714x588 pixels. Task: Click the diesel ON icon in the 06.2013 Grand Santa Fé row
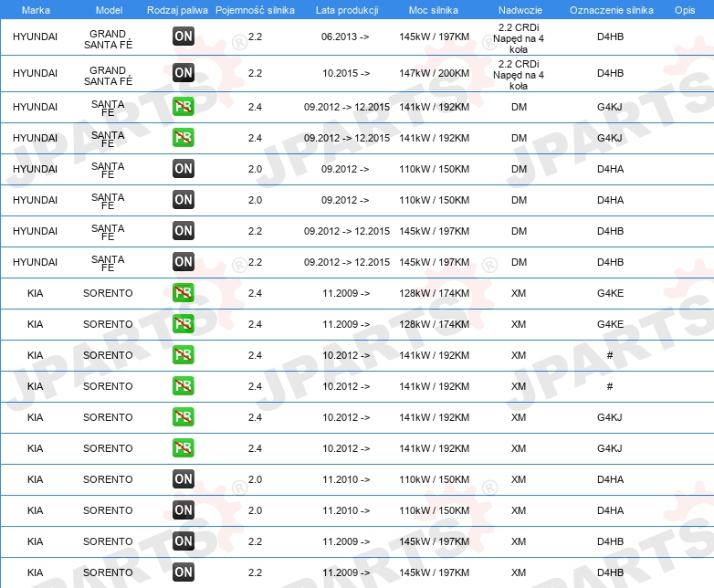184,37
